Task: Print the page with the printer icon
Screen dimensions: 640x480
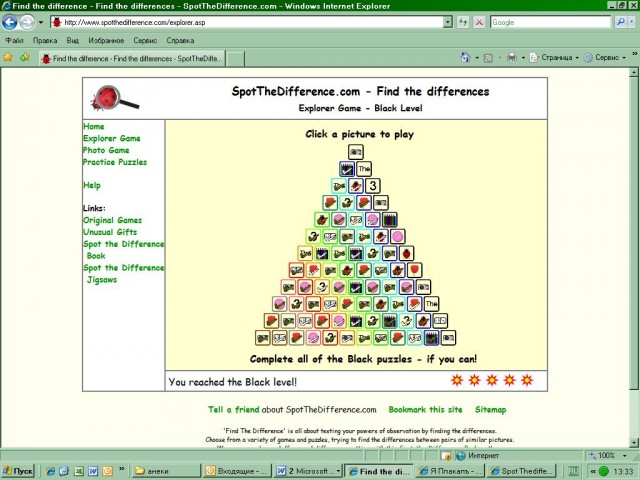Action: click(511, 58)
